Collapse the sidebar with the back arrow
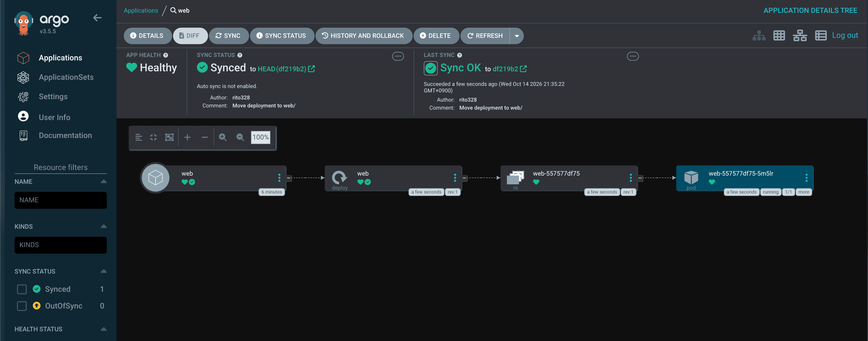 tap(97, 18)
